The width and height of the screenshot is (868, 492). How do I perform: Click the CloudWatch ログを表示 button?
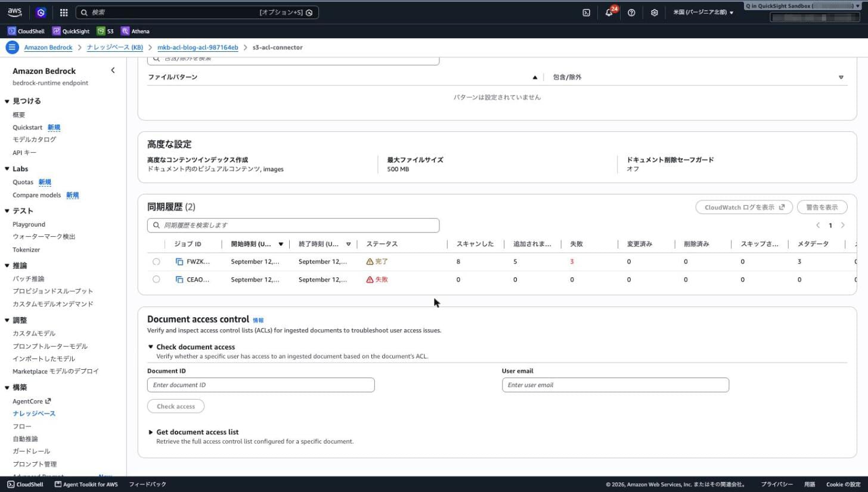coord(744,207)
